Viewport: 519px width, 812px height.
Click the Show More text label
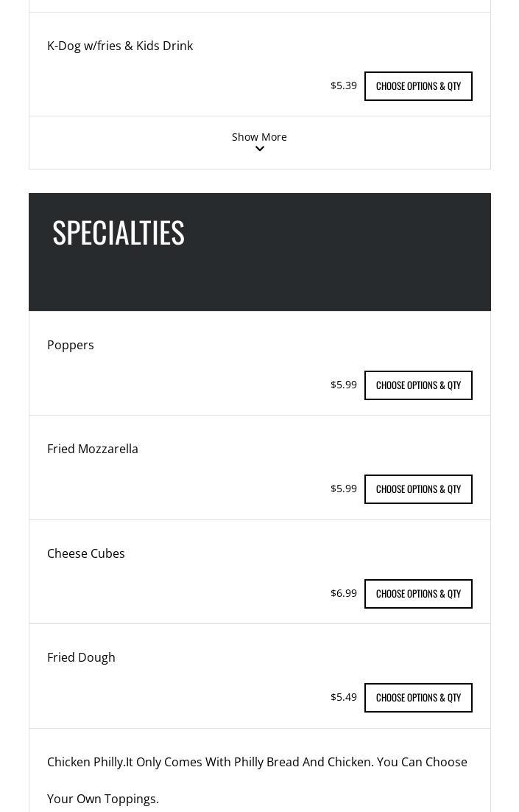click(259, 137)
